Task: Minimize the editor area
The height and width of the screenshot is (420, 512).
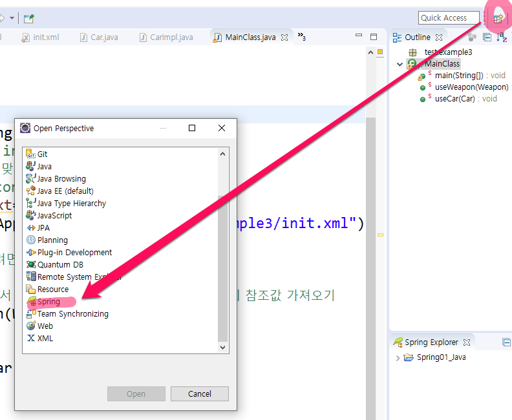Action: [x=359, y=35]
